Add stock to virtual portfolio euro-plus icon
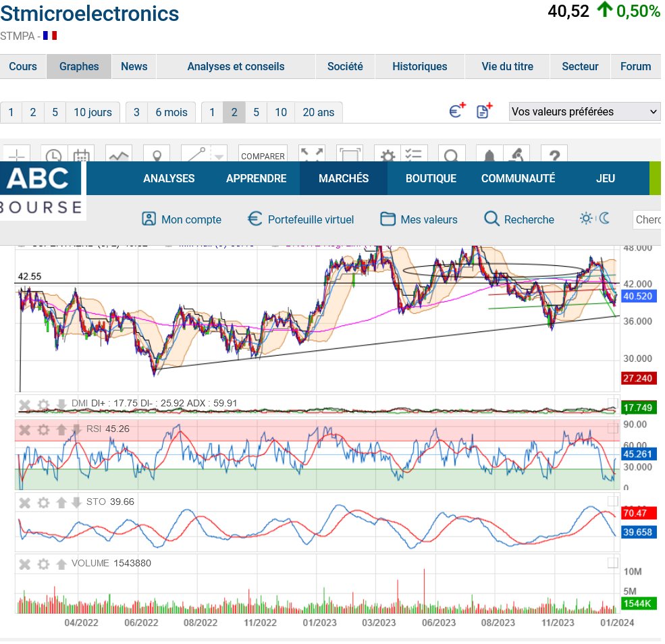 point(457,111)
